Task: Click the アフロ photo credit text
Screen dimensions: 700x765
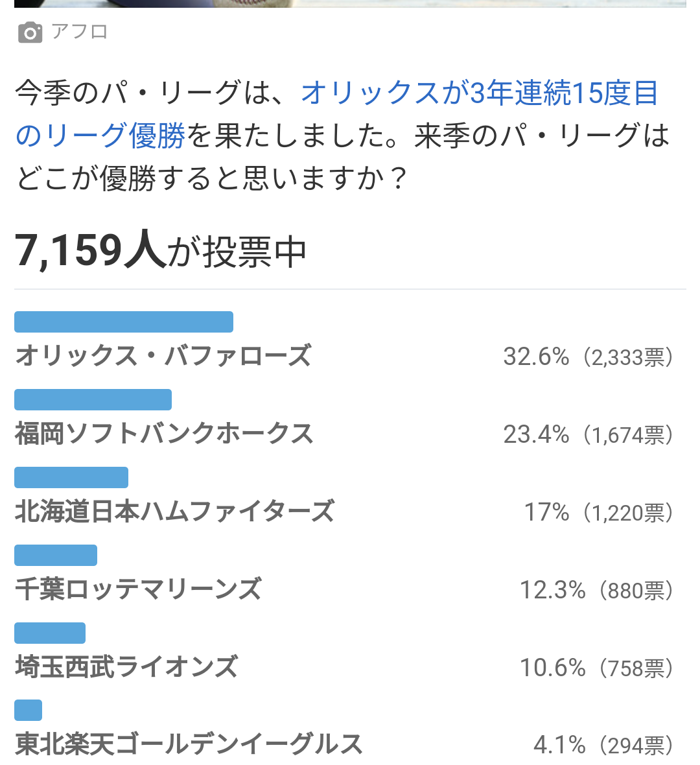Action: 80,32
